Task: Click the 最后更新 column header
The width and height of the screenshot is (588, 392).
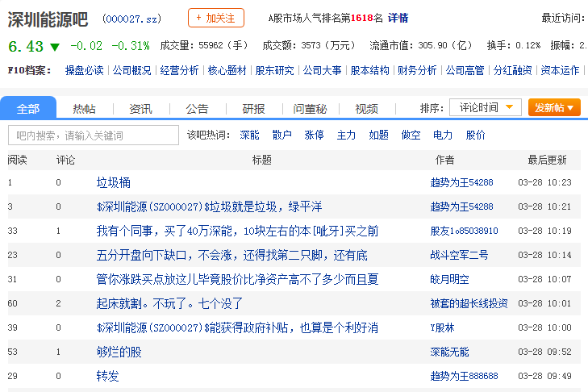Action: 547,160
